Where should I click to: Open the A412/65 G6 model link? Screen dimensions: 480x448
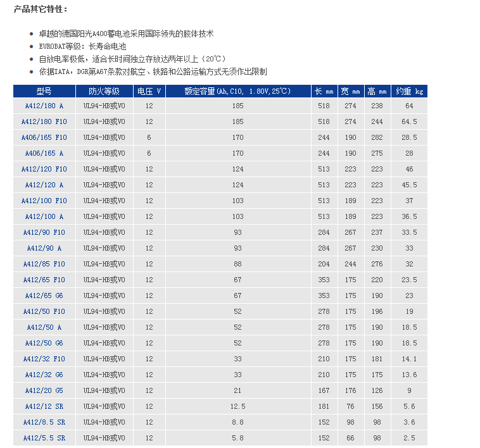point(44,296)
